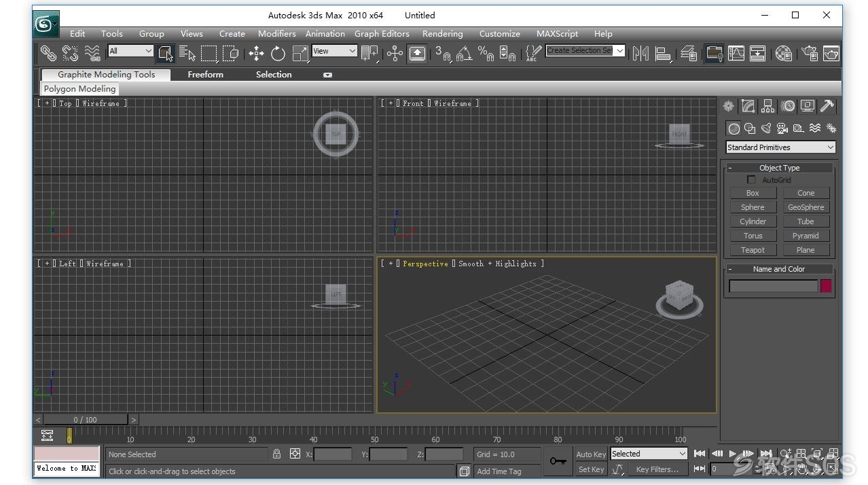Open the Modify command panel tab
This screenshot has height=485, width=868.
tap(748, 106)
